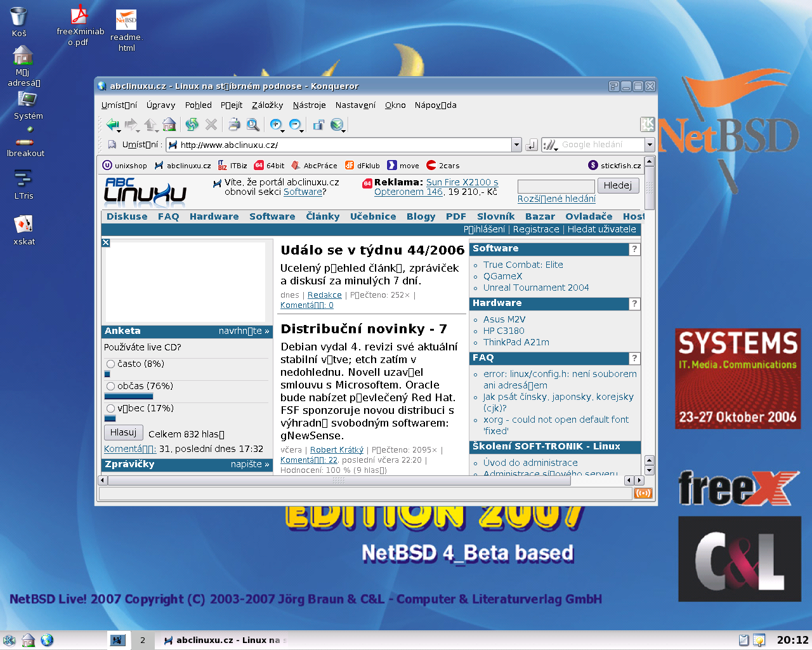Launch web browser globe in taskbar

[47, 640]
